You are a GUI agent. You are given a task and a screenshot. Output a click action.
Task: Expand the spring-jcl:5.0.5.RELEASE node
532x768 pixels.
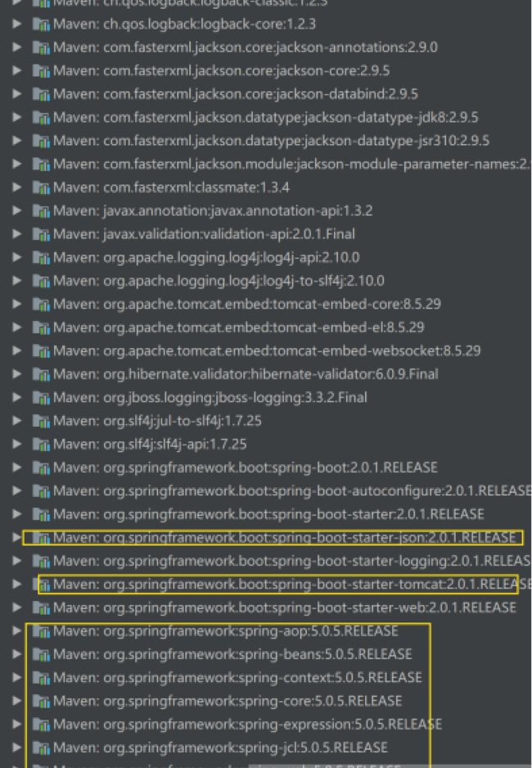pos(16,748)
